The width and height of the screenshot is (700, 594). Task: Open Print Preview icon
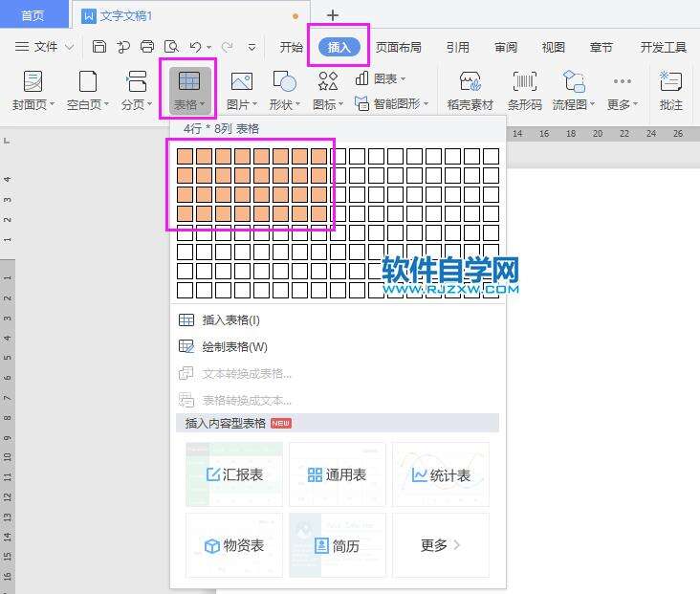tap(171, 47)
